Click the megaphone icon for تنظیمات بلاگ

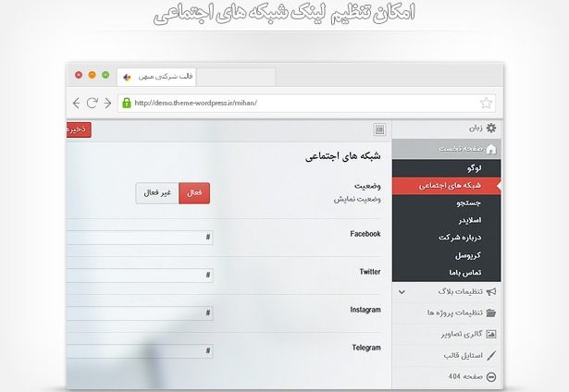[491, 291]
